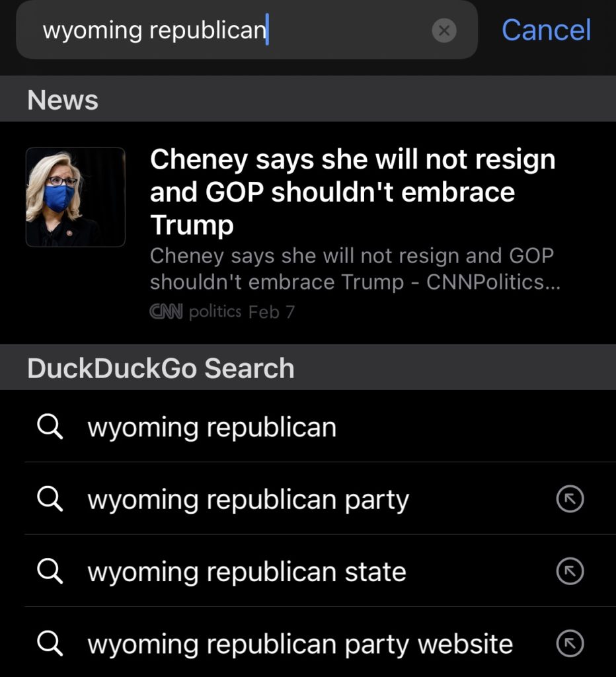The width and height of the screenshot is (616, 677).
Task: Select the "wyoming republican party" suggestion
Action: [248, 500]
